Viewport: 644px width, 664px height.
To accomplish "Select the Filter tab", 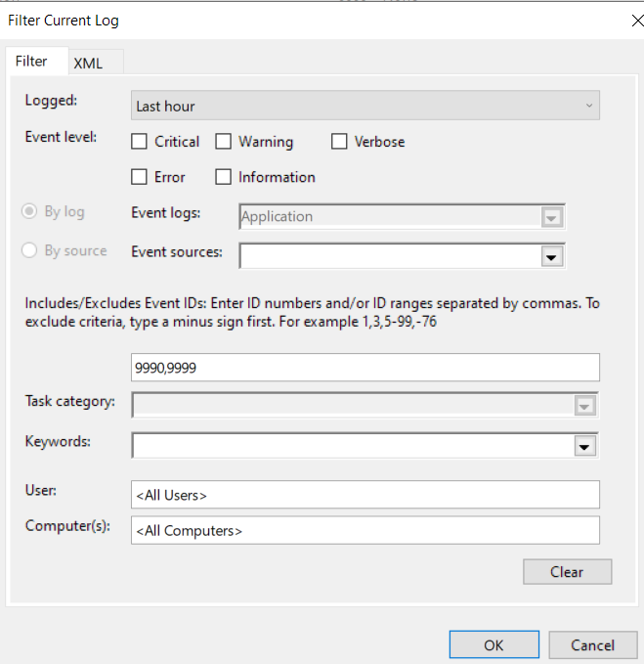I will tap(37, 61).
